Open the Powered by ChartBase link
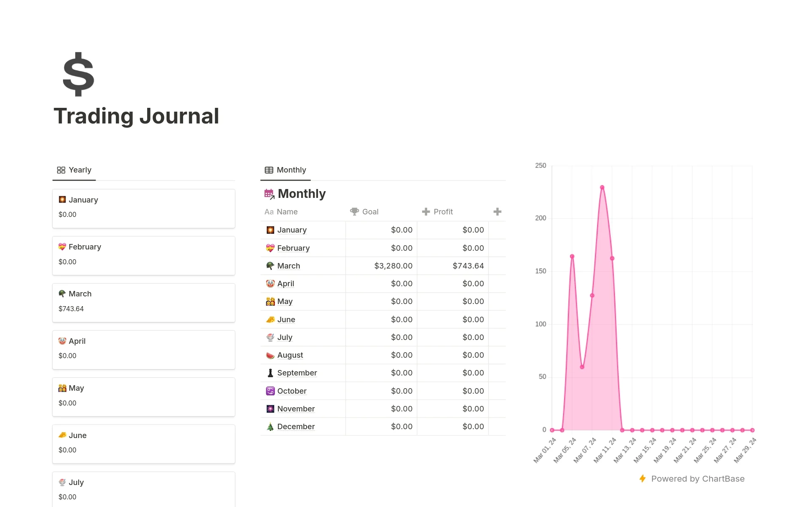Viewport: 812px width, 507px height. coord(697,479)
